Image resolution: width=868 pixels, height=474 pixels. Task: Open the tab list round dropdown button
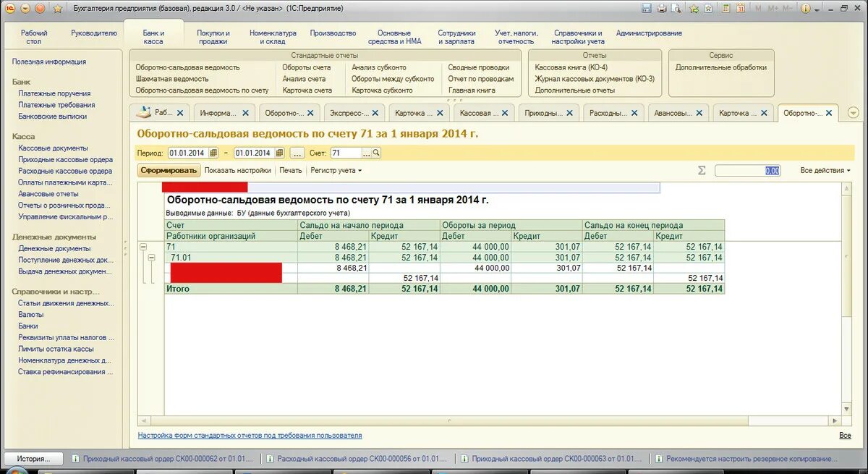[x=853, y=113]
